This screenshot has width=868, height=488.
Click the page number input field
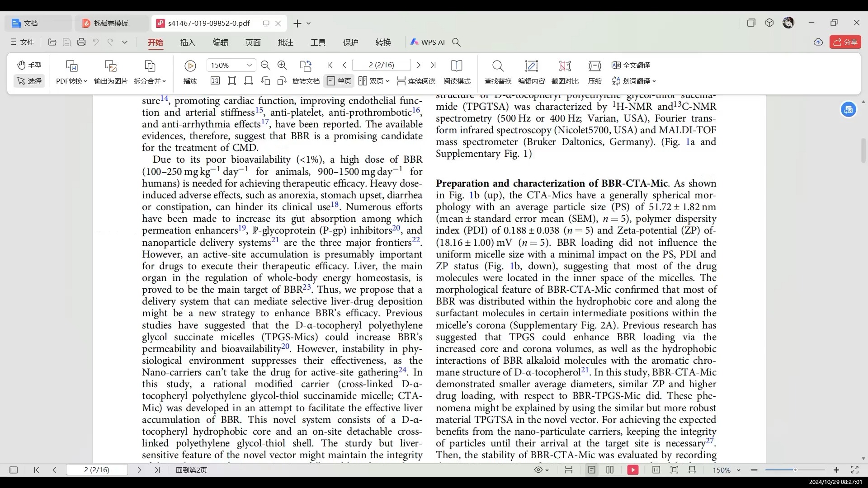pos(381,65)
